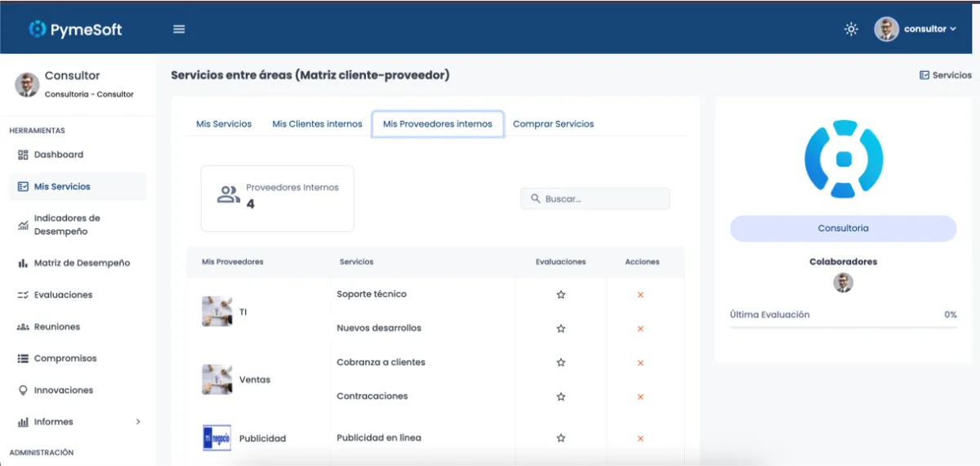Screen dimensions: 980x466
Task: Select Mis Proveedores internos tab
Action: 438,124
